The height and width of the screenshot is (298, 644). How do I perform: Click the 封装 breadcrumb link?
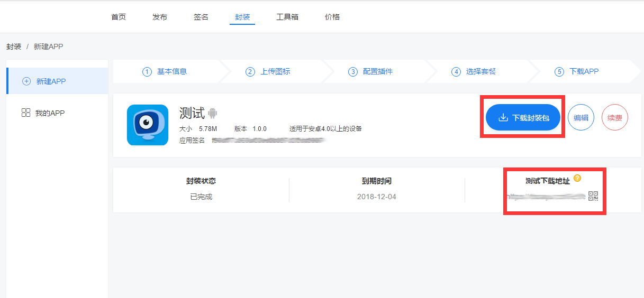pos(14,46)
